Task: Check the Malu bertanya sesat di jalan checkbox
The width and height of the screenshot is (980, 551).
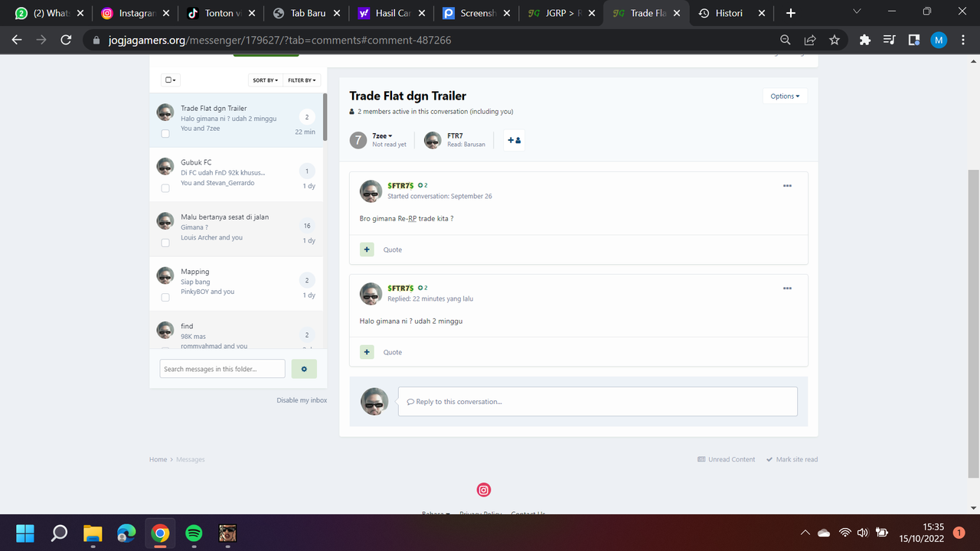Action: click(x=165, y=243)
